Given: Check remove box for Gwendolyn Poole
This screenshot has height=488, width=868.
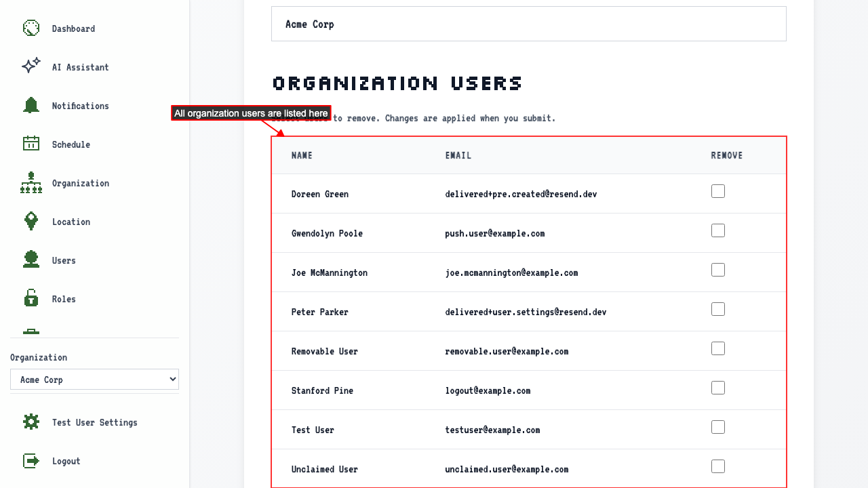Looking at the screenshot, I should point(718,230).
